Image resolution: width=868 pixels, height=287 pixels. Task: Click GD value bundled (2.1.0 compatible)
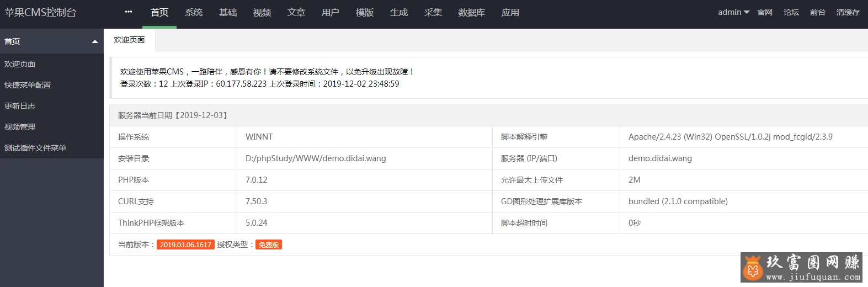click(678, 201)
